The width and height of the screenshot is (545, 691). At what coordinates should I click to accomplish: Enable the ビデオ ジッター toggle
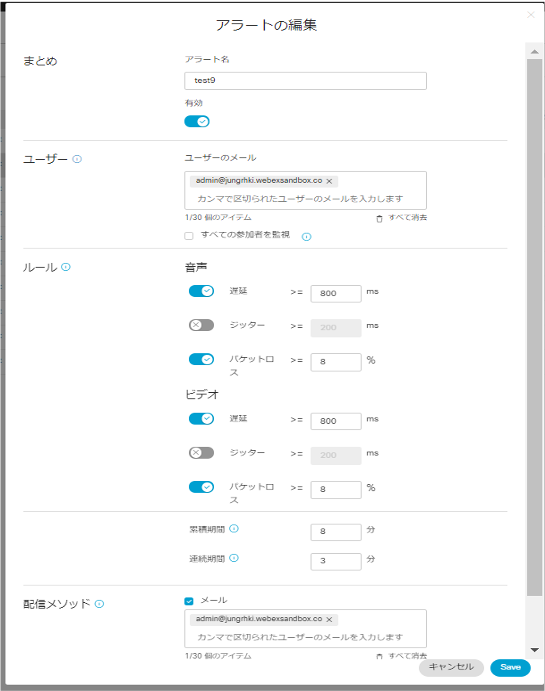click(201, 453)
